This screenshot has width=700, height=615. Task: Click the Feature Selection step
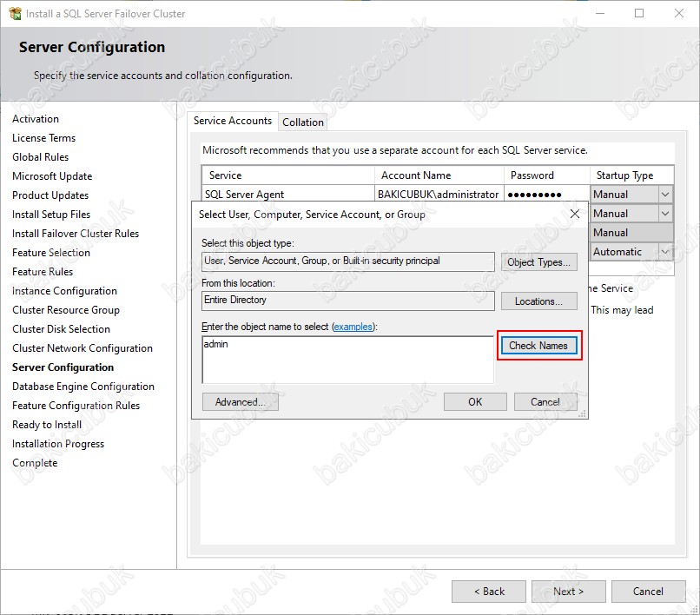click(x=51, y=253)
